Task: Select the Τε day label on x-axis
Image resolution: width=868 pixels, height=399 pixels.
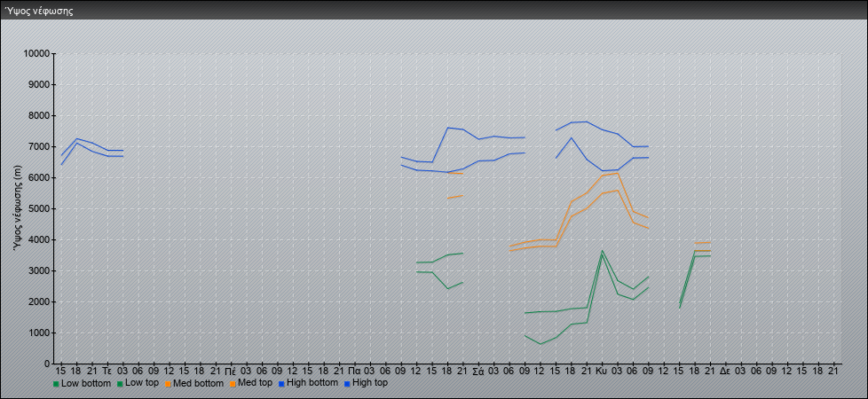Action: [x=107, y=372]
